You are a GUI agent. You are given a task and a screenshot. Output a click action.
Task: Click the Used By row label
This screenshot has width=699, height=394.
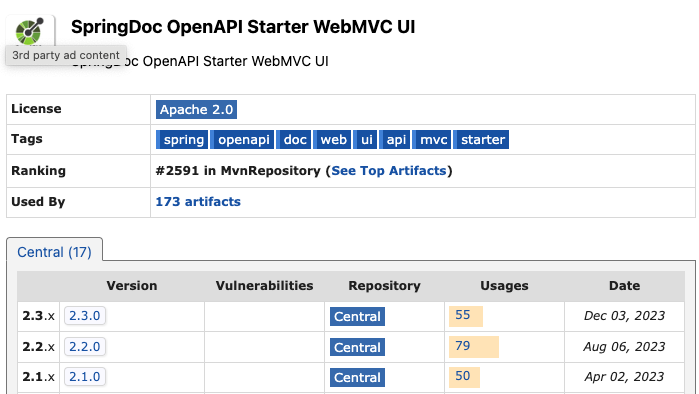click(38, 201)
